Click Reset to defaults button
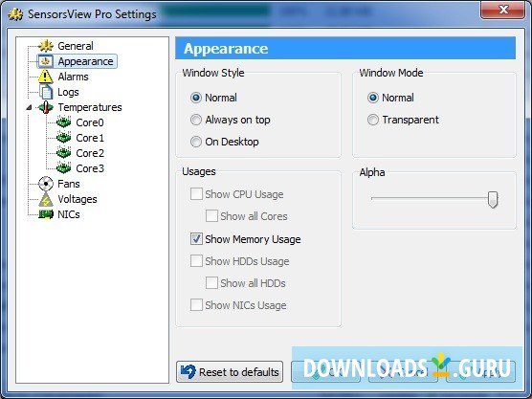Screen dimensions: 532x399 (230, 372)
